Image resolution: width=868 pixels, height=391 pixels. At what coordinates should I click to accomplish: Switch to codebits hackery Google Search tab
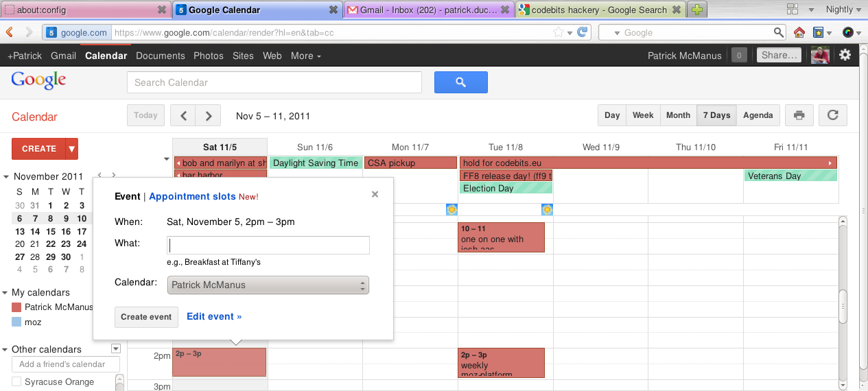(601, 10)
